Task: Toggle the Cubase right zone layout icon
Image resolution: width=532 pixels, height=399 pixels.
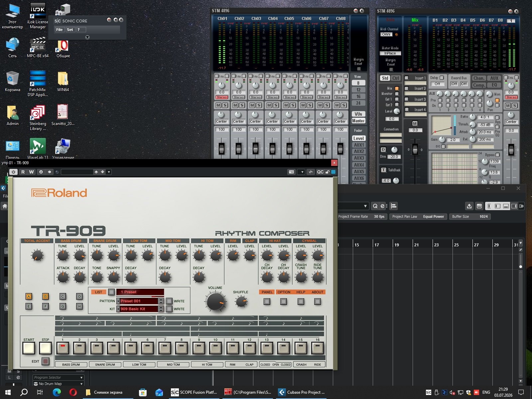Action: (514, 206)
